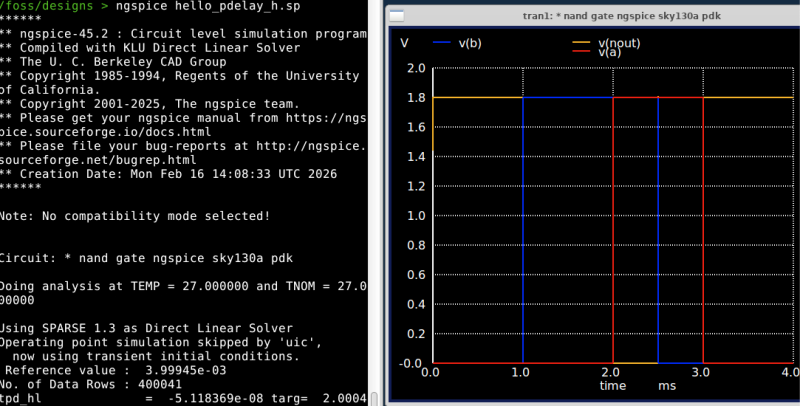The height and width of the screenshot is (406, 800).
Task: Click the V unit label in plot
Action: click(x=404, y=43)
